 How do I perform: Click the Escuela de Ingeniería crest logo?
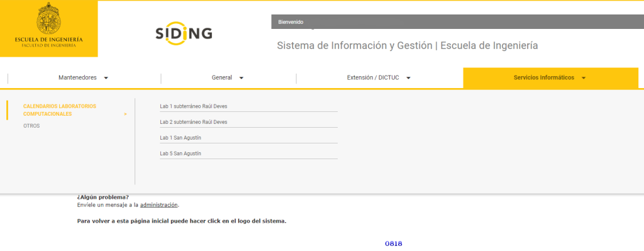tap(49, 28)
